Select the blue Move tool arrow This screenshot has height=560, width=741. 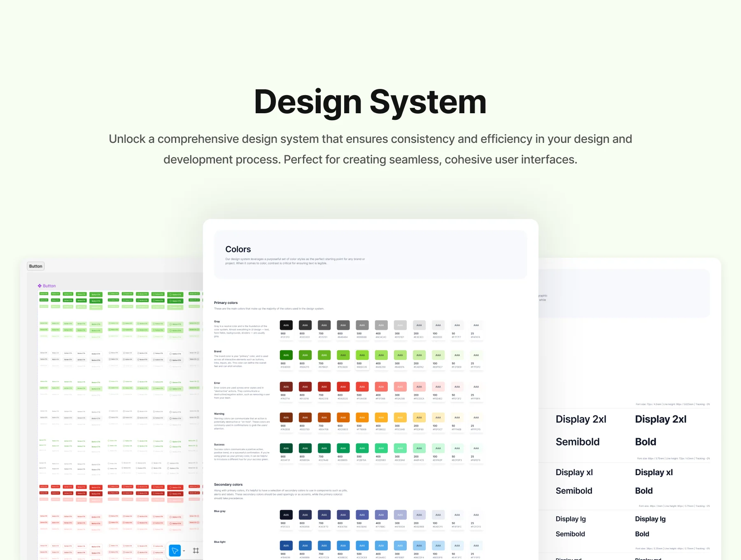pos(175,551)
